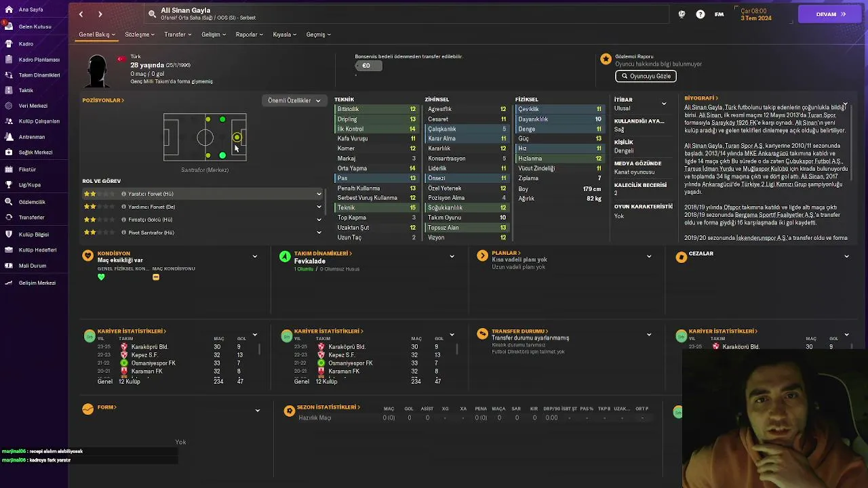Open the help question mark icon

[x=701, y=14]
